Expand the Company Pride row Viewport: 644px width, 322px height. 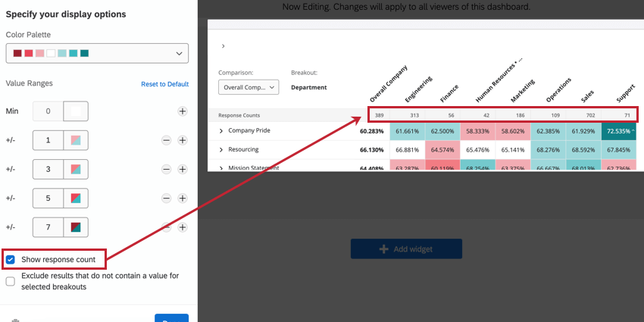point(221,131)
